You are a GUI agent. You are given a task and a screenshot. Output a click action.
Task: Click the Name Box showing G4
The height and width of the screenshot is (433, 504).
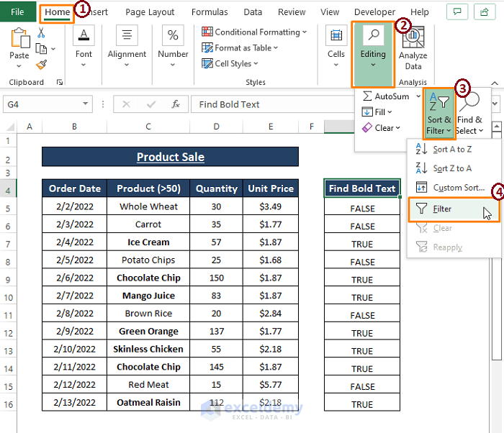[x=48, y=104]
